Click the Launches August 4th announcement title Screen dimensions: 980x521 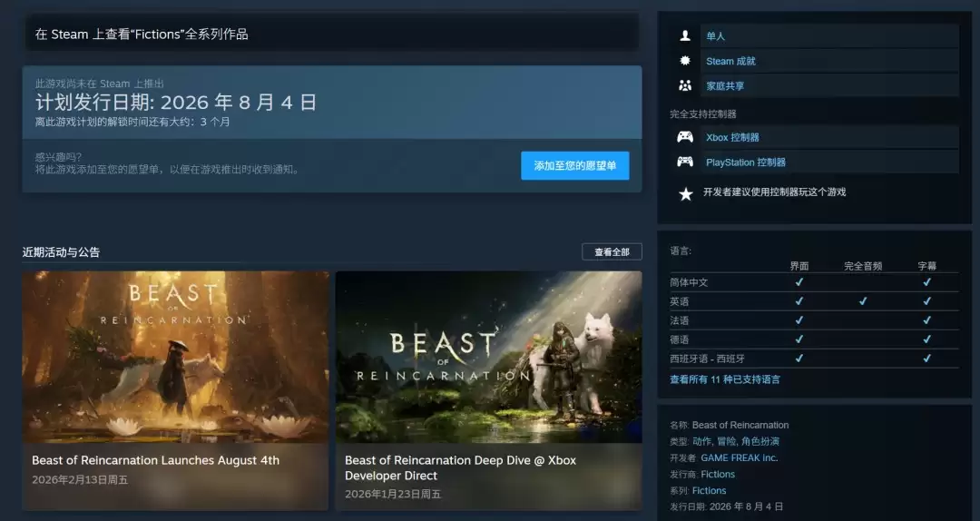click(155, 460)
